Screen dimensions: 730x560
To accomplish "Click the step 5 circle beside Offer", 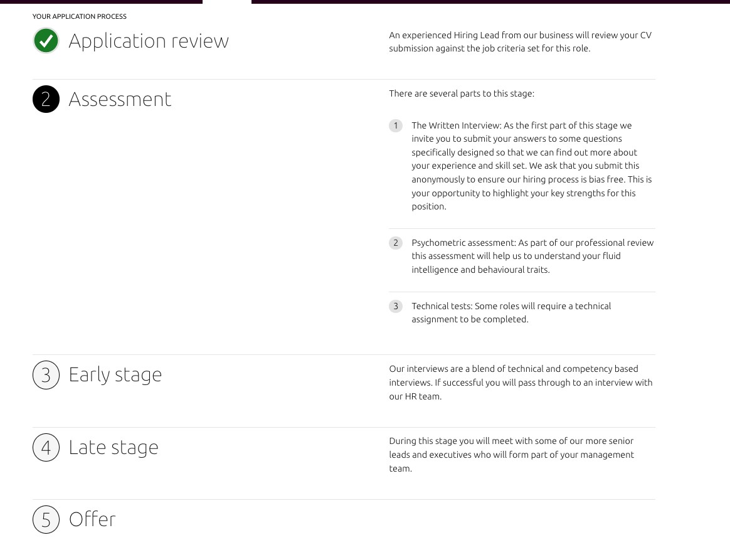I will pos(46,519).
